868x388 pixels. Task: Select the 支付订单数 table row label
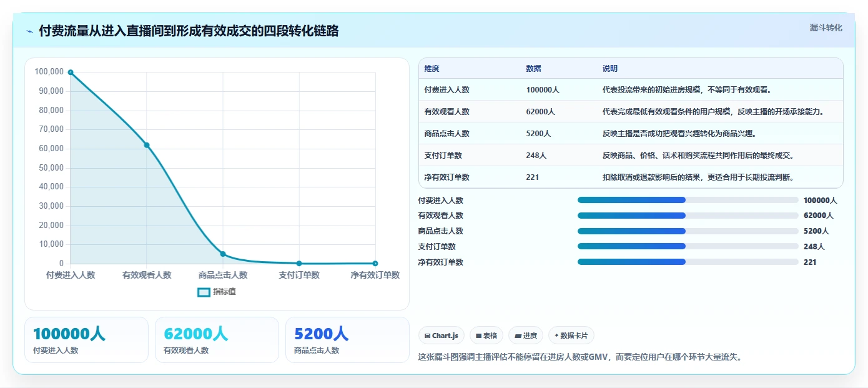pyautogui.click(x=443, y=156)
